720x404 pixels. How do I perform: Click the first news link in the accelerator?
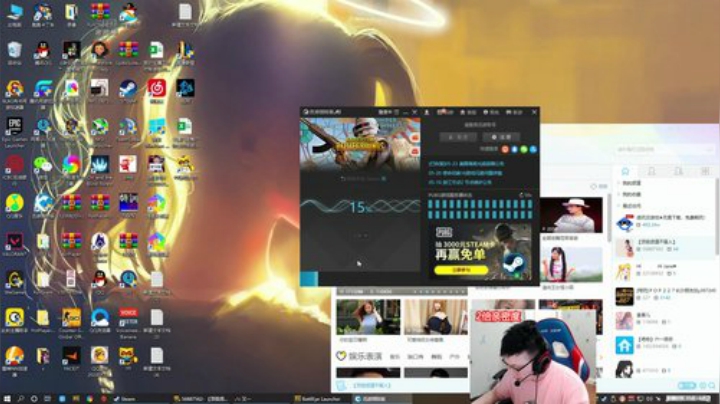click(x=466, y=163)
